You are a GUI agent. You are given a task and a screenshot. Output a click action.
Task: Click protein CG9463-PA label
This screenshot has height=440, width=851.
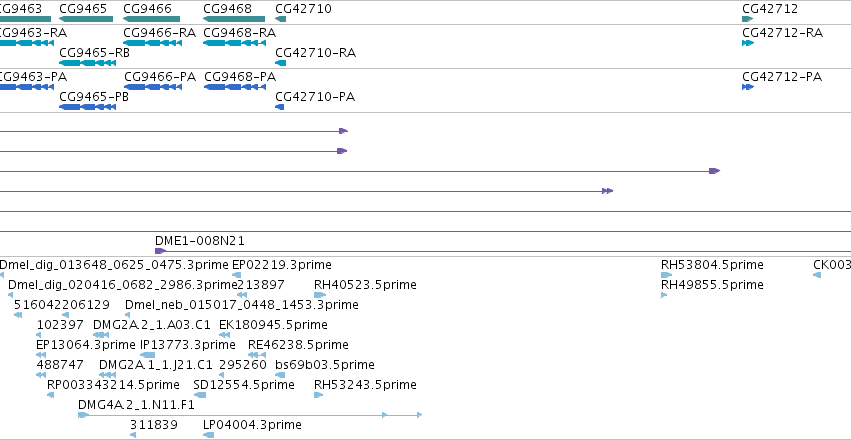click(33, 77)
